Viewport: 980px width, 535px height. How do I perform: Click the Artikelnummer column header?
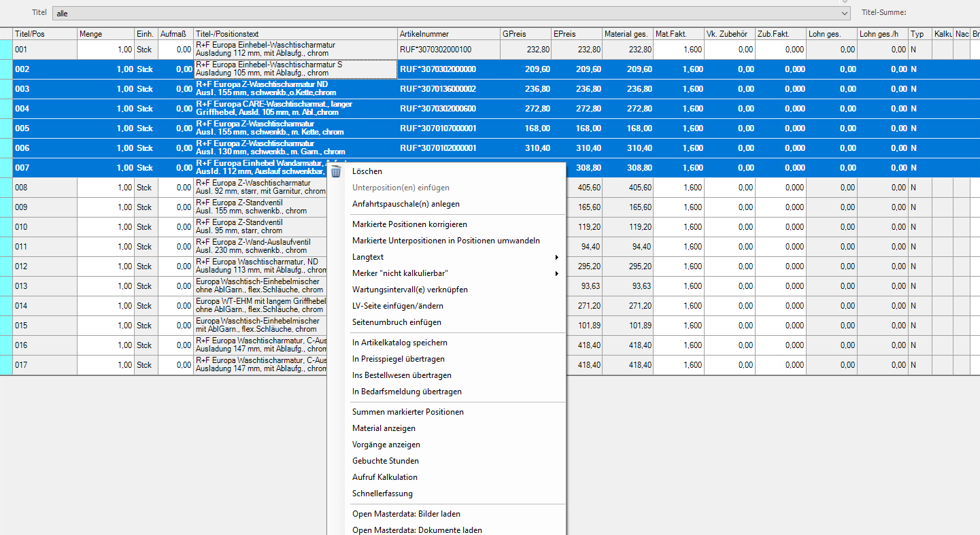click(449, 34)
